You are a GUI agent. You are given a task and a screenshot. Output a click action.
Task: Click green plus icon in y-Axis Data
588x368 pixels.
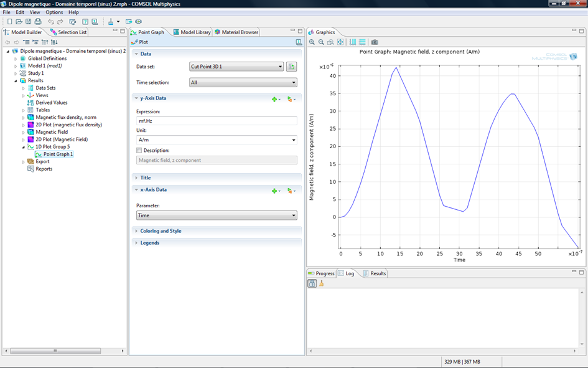click(274, 99)
